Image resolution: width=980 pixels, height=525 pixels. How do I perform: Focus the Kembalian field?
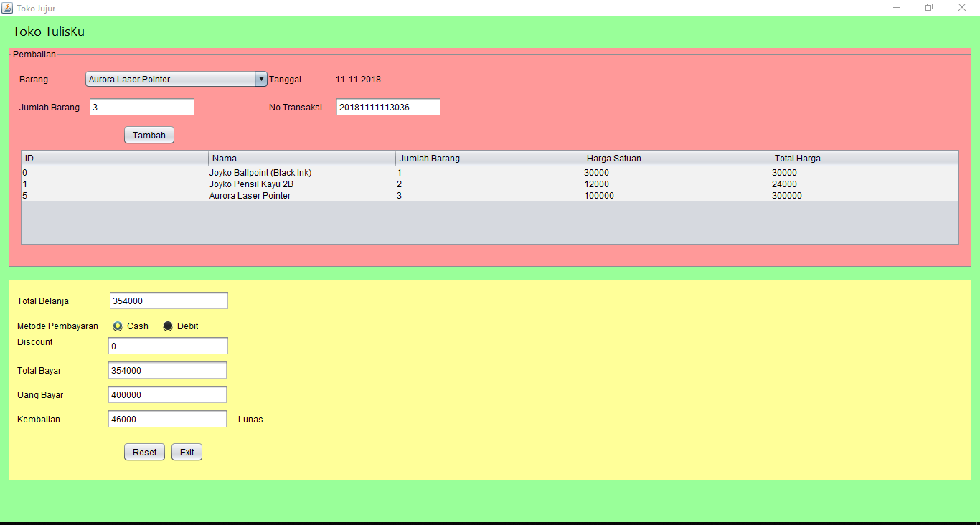point(167,419)
